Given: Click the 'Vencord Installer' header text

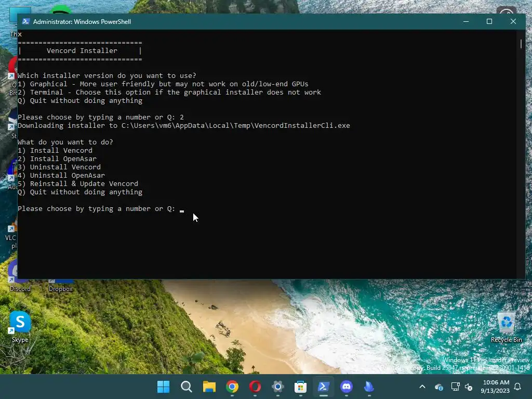Looking at the screenshot, I should [x=82, y=50].
